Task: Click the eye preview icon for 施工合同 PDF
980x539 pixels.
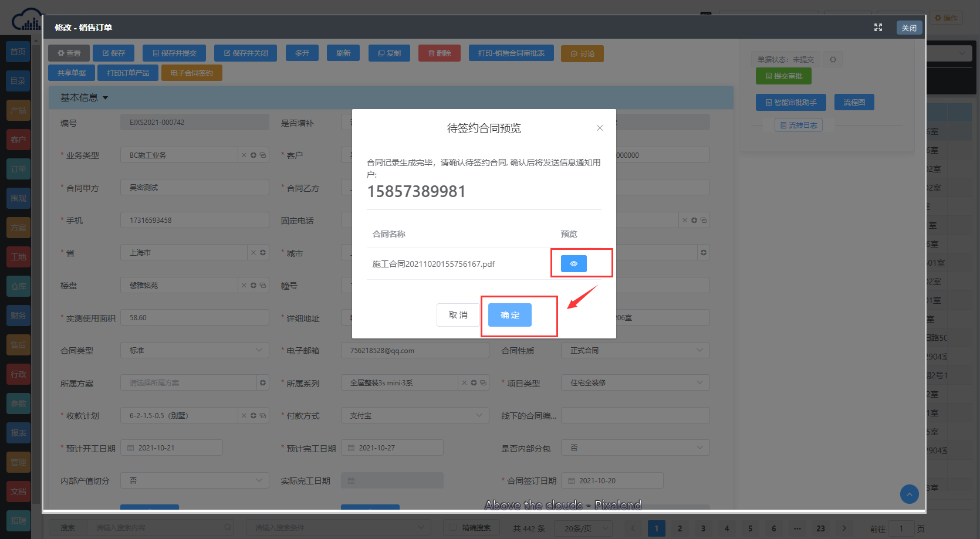Action: coord(573,264)
